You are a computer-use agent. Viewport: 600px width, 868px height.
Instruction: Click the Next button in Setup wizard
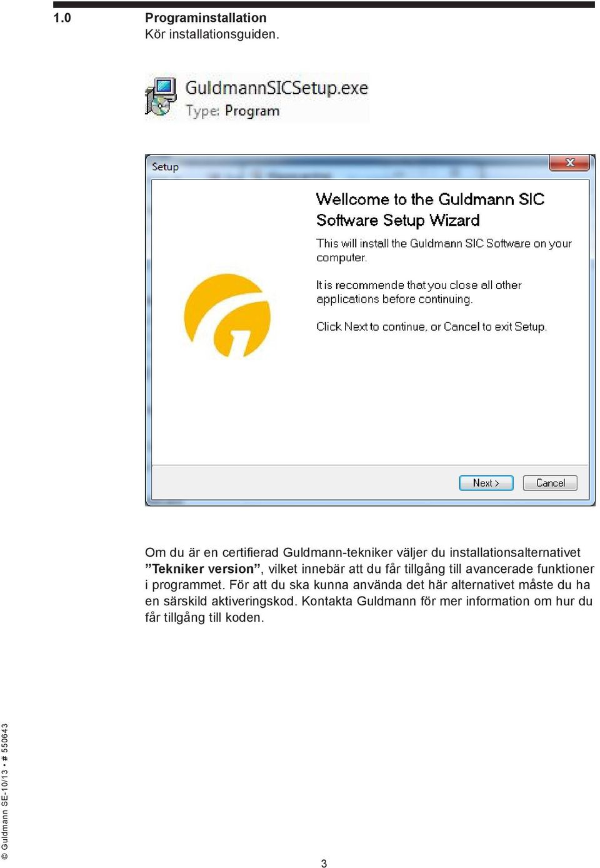486,483
